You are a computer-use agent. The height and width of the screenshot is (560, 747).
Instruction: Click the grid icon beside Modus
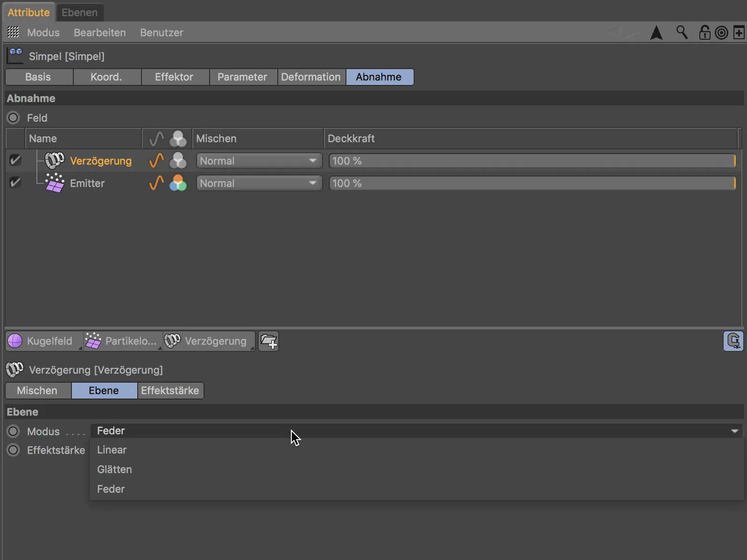tap(13, 32)
